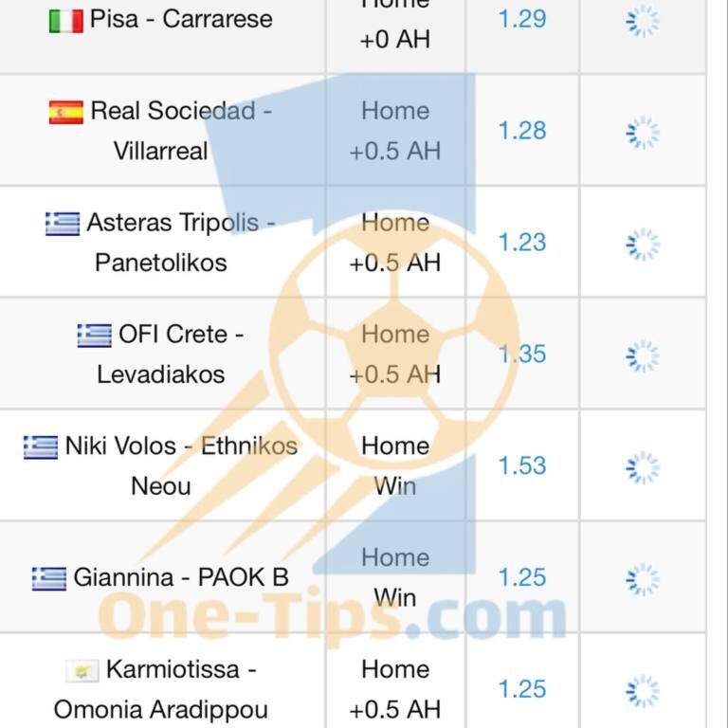The width and height of the screenshot is (728, 728).
Task: Click the Greece flag beside Giannina
Action: pyautogui.click(x=48, y=577)
